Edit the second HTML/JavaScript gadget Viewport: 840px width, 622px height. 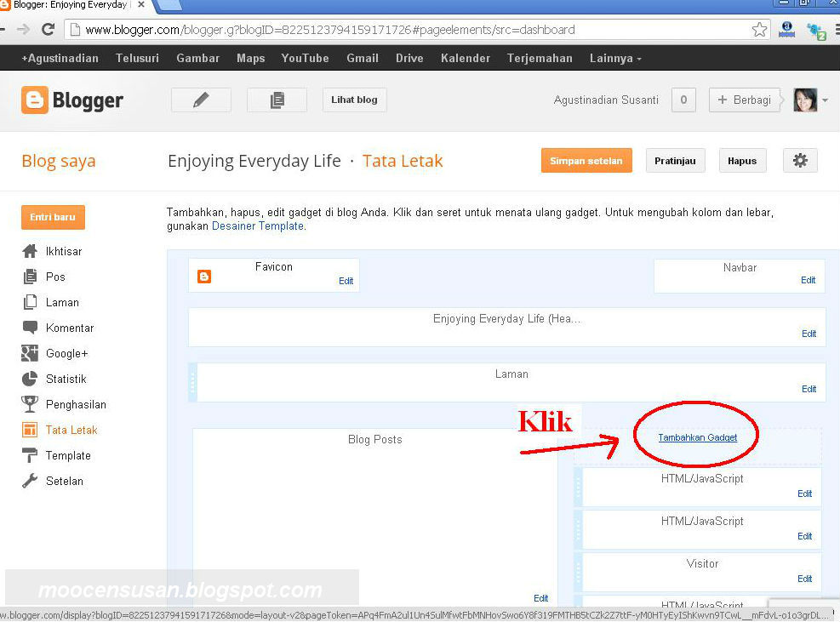804,536
